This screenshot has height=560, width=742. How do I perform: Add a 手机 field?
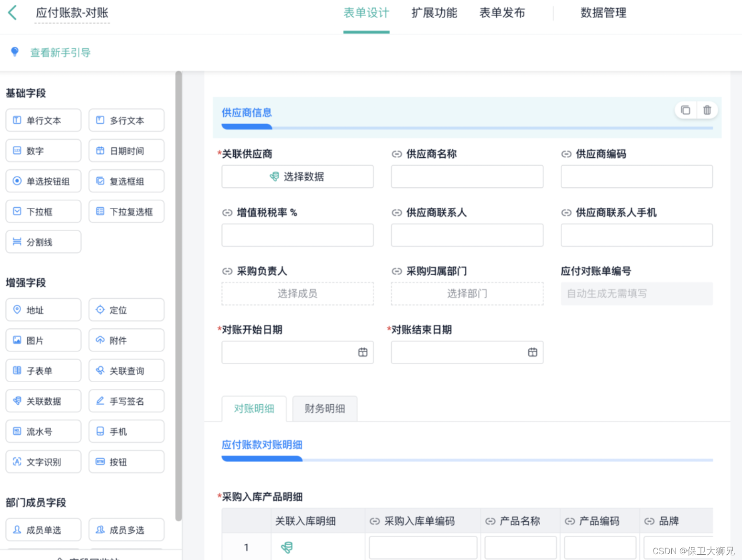click(127, 431)
